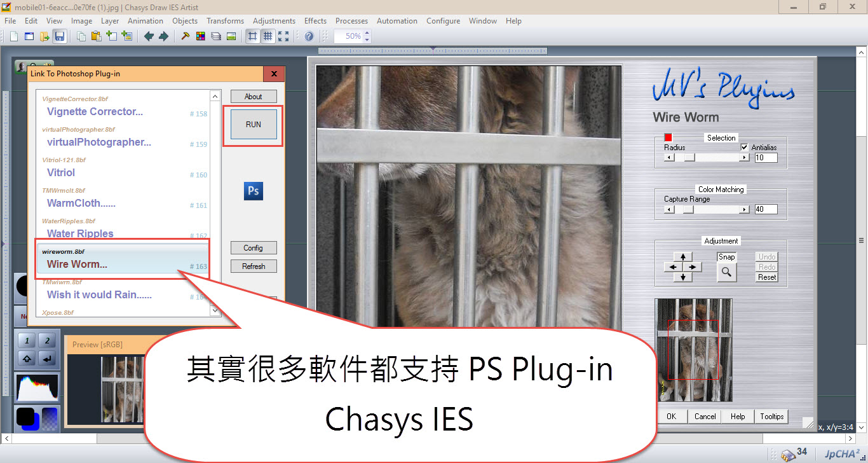Image resolution: width=868 pixels, height=463 pixels.
Task: Click the Capture Range slider thumb
Action: 688,209
